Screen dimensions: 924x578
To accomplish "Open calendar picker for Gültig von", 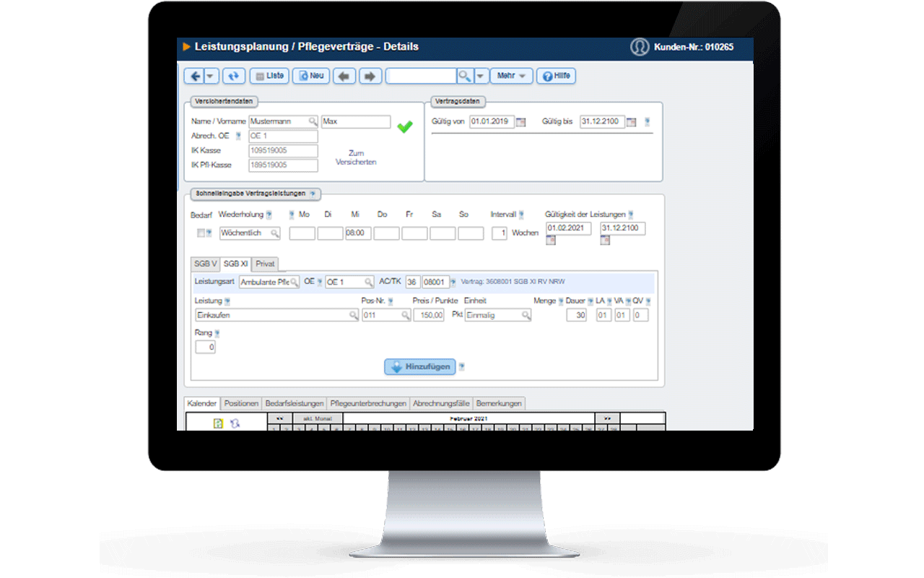I will tap(521, 122).
